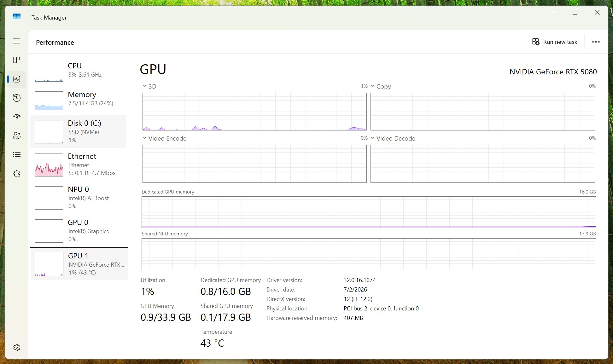This screenshot has width=613, height=364.
Task: Click the 0.8/16.0 GB dedicated memory value
Action: (x=226, y=292)
